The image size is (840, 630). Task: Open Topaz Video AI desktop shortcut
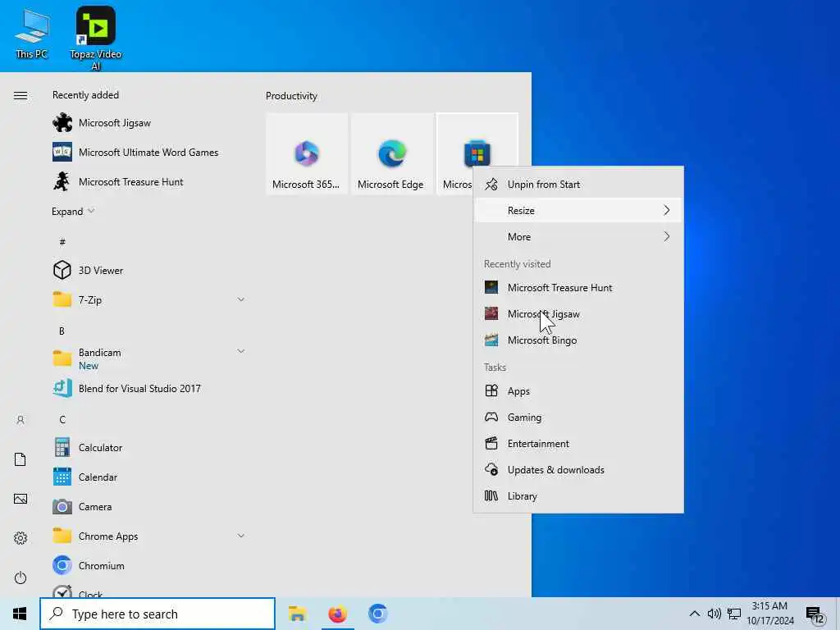pyautogui.click(x=96, y=38)
